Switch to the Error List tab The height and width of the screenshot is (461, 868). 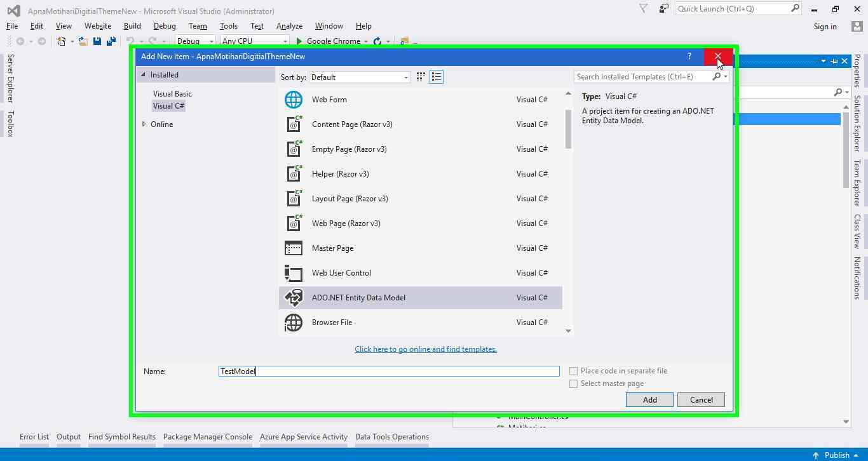(34, 437)
